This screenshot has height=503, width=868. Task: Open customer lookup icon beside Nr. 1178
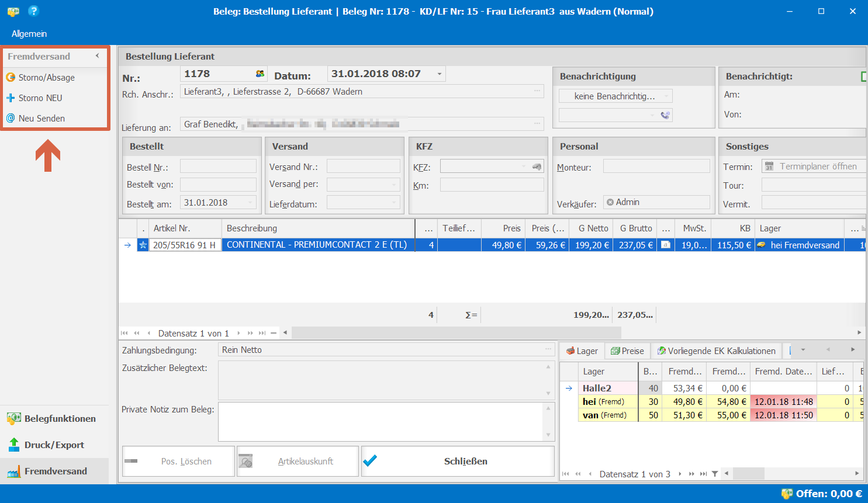pos(260,74)
